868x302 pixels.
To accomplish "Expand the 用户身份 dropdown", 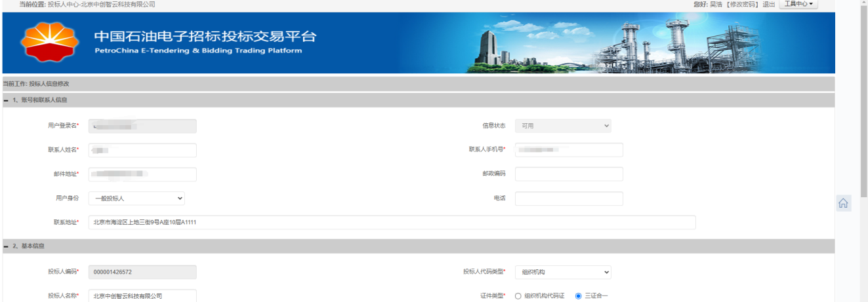I will tap(136, 198).
